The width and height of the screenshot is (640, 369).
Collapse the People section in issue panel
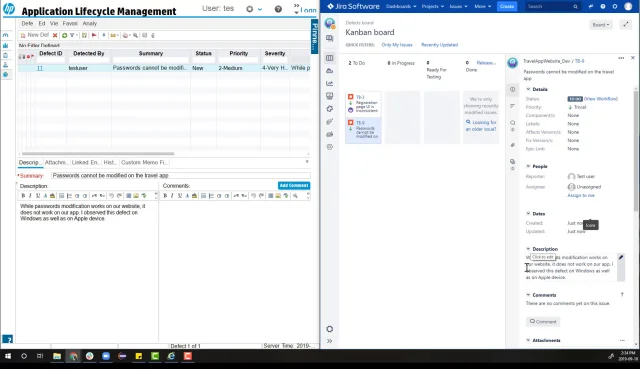[x=528, y=166]
